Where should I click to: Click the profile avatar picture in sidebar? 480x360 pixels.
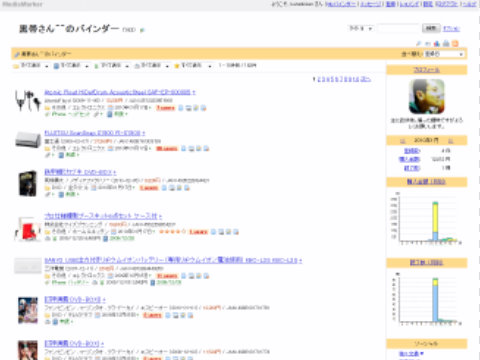click(427, 97)
